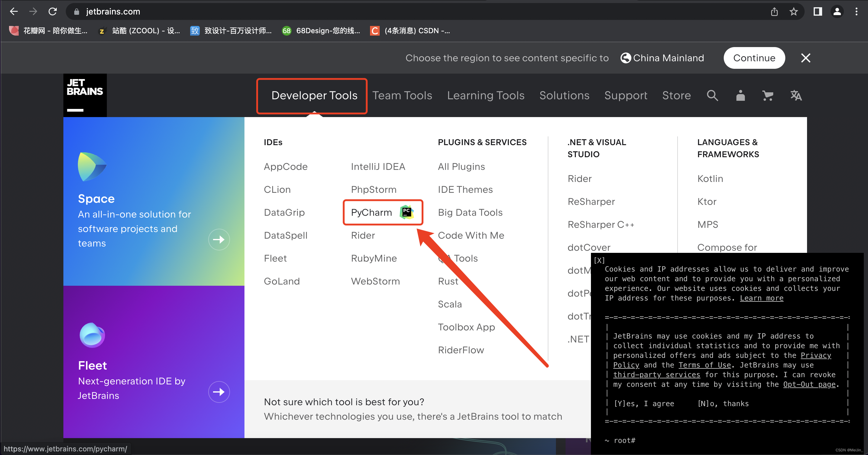This screenshot has width=868, height=455.
Task: Close the region selection banner
Action: click(806, 58)
